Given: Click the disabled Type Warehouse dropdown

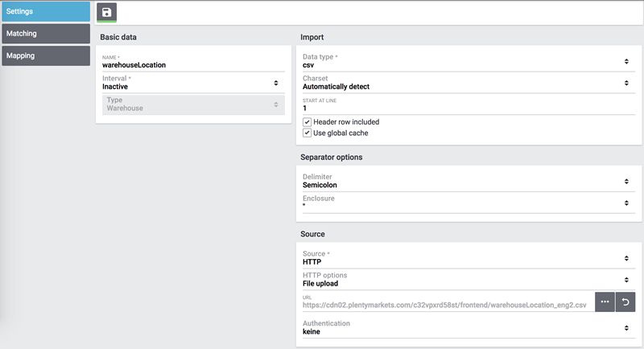Looking at the screenshot, I should 192,104.
